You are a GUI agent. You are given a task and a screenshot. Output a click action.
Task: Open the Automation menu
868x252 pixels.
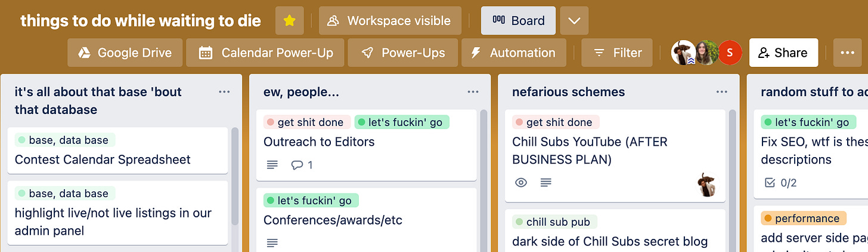pyautogui.click(x=513, y=53)
